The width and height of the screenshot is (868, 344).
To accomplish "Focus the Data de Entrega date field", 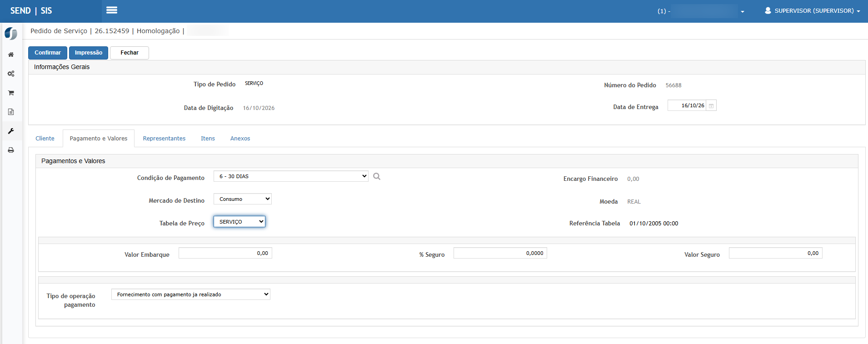I will click(687, 105).
